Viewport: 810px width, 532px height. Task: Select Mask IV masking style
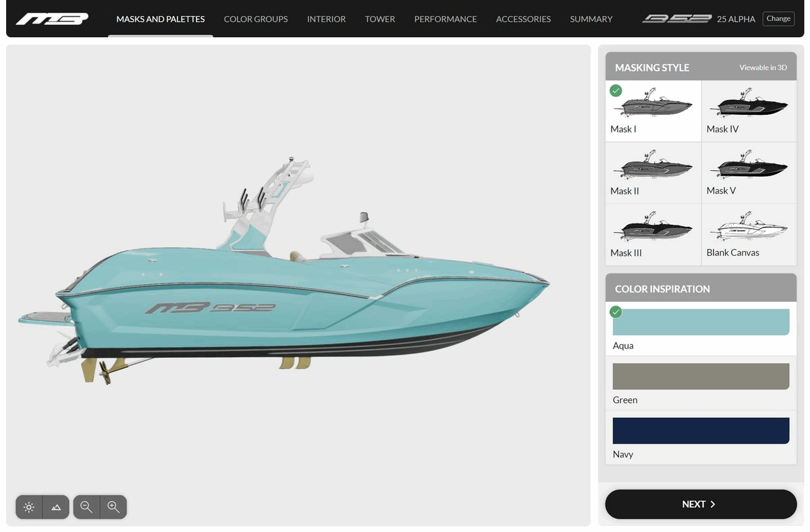[749, 111]
